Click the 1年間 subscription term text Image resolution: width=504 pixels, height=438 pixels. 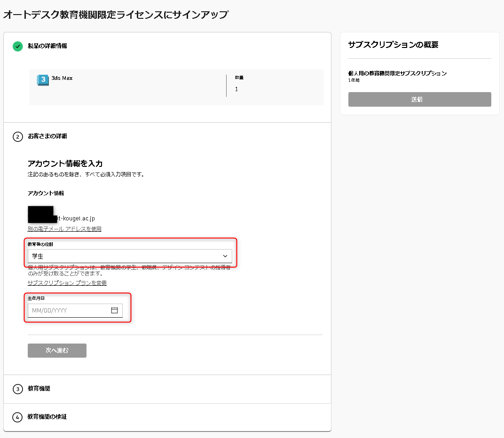354,80
